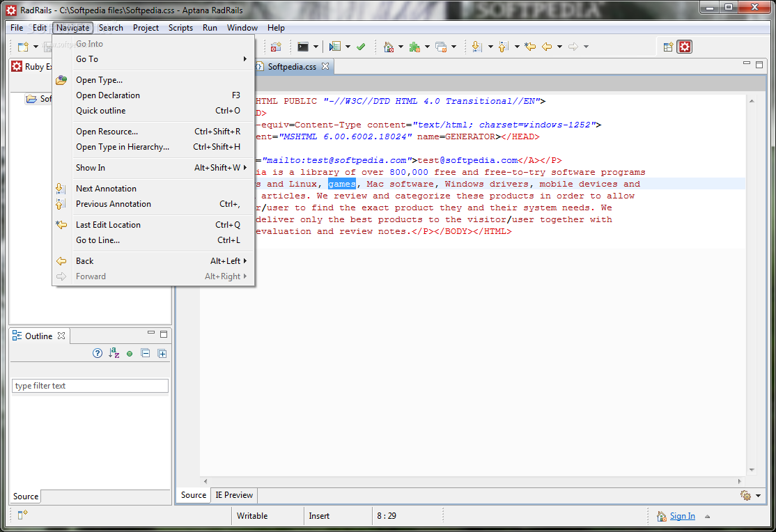Open the File menu
776x532 pixels.
click(x=17, y=28)
